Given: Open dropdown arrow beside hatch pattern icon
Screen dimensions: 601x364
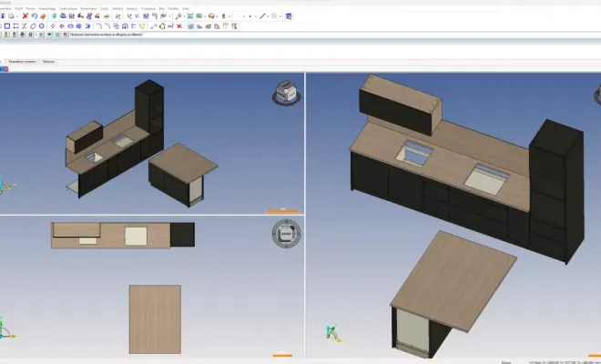Looking at the screenshot, I should (x=280, y=16).
